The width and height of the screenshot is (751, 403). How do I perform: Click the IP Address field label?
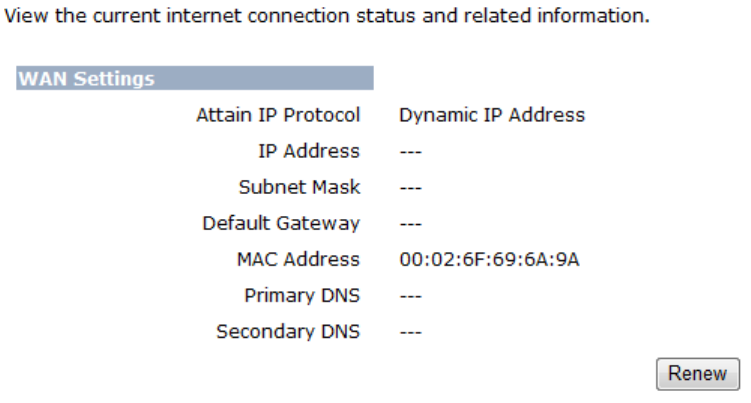point(308,151)
